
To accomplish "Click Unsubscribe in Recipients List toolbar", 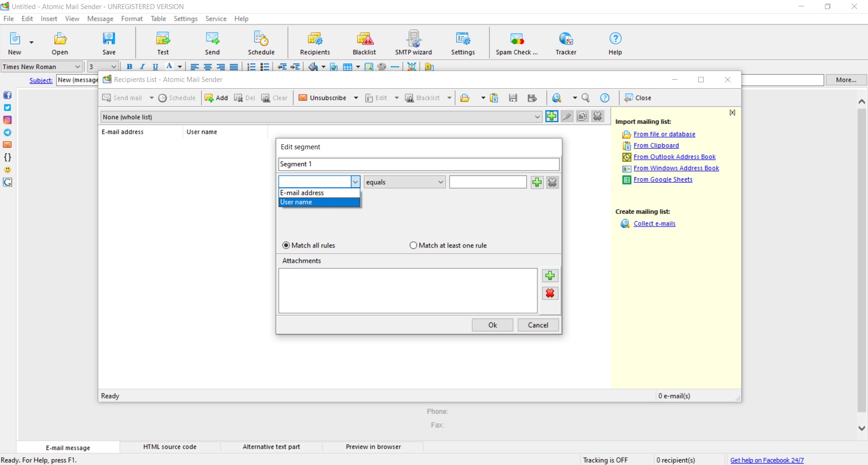I will pyautogui.click(x=322, y=98).
